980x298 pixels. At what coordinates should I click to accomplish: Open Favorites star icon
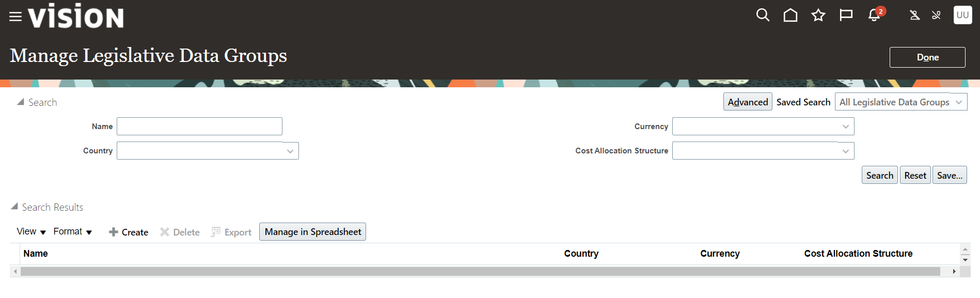(818, 15)
